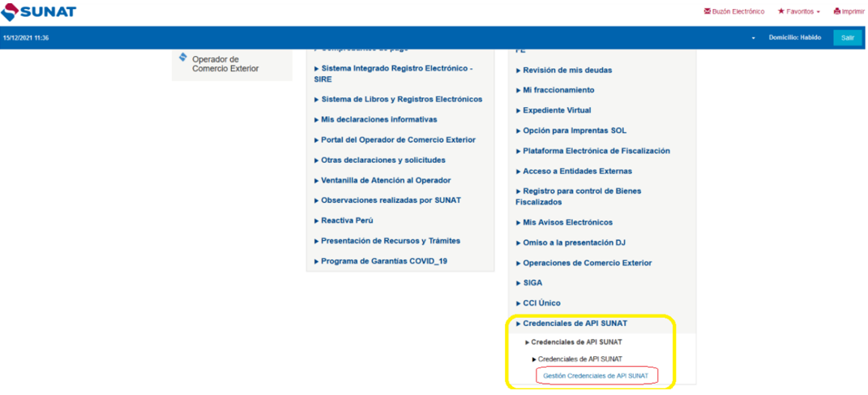Open the user dropdown arrow beside Domicilio
The height and width of the screenshot is (395, 868).
click(x=754, y=38)
